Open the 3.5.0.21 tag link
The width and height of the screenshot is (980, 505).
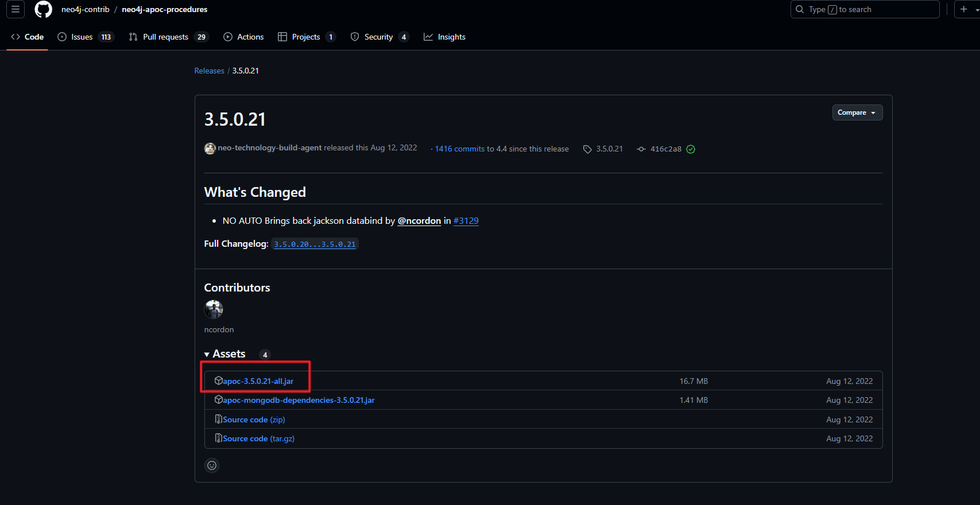pyautogui.click(x=609, y=149)
